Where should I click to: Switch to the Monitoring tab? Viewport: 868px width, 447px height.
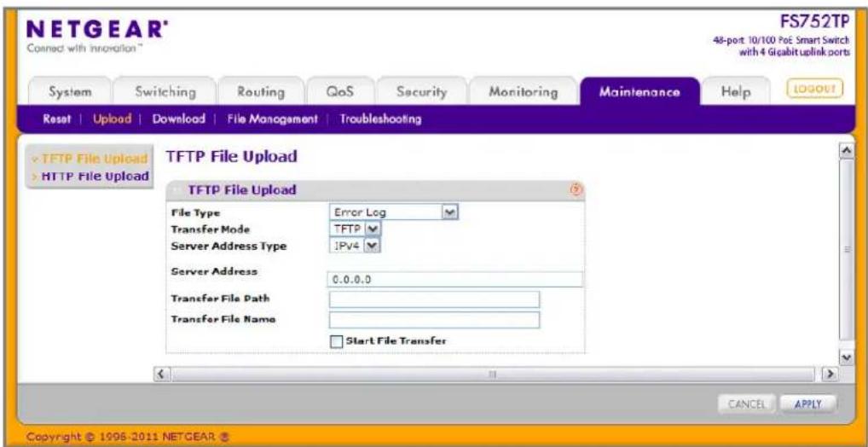(x=524, y=92)
